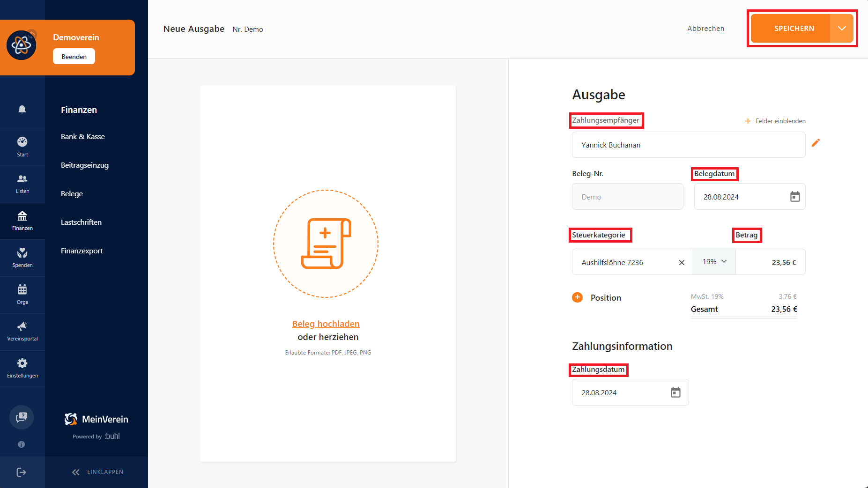Open 19% tax rate dropdown
This screenshot has width=868, height=488.
[714, 262]
